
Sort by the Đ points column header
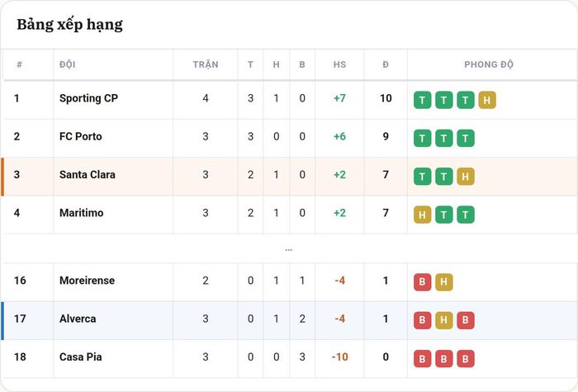[x=386, y=64]
